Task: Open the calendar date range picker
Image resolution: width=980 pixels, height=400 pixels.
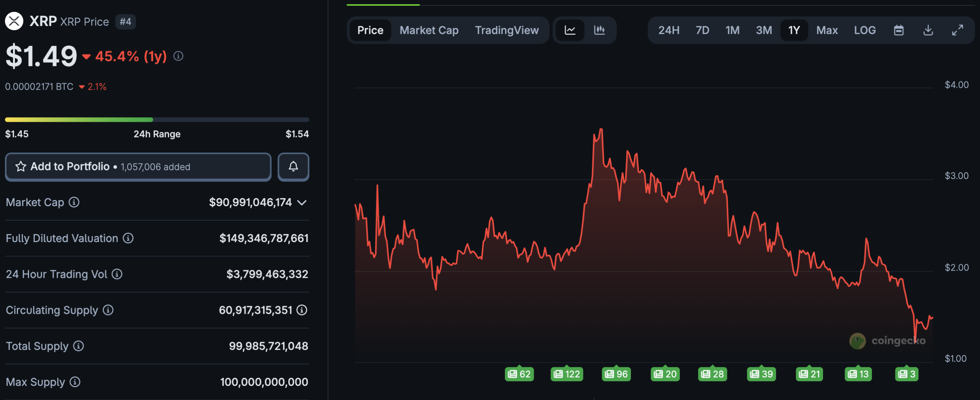Action: point(899,30)
